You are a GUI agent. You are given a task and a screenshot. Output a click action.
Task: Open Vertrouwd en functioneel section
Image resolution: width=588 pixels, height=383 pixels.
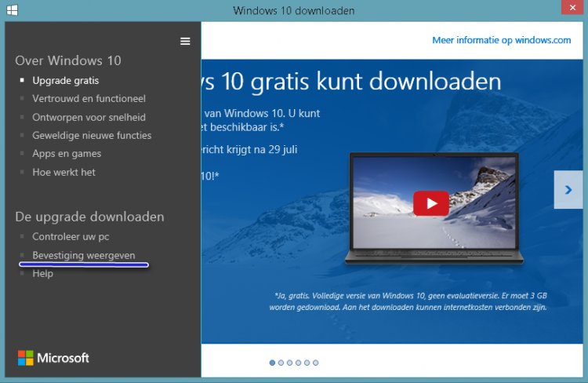click(x=89, y=99)
